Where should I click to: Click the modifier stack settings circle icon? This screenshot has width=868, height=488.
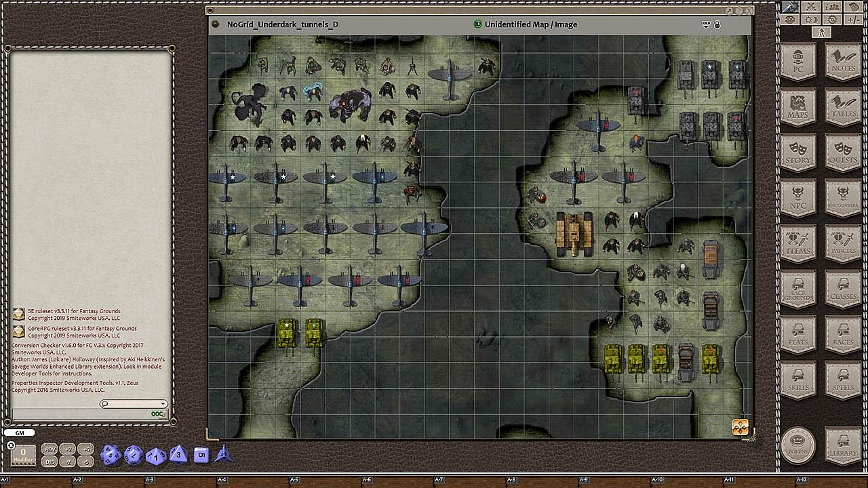11,445
